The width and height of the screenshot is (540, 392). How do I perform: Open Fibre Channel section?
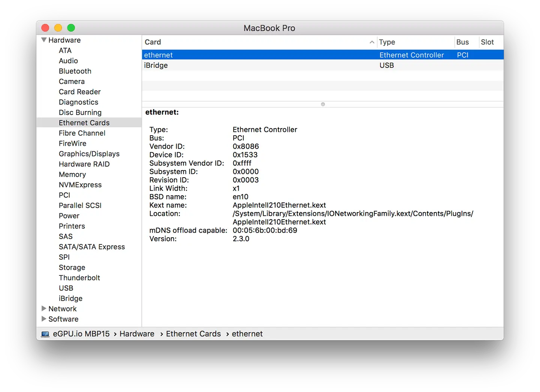(x=82, y=133)
